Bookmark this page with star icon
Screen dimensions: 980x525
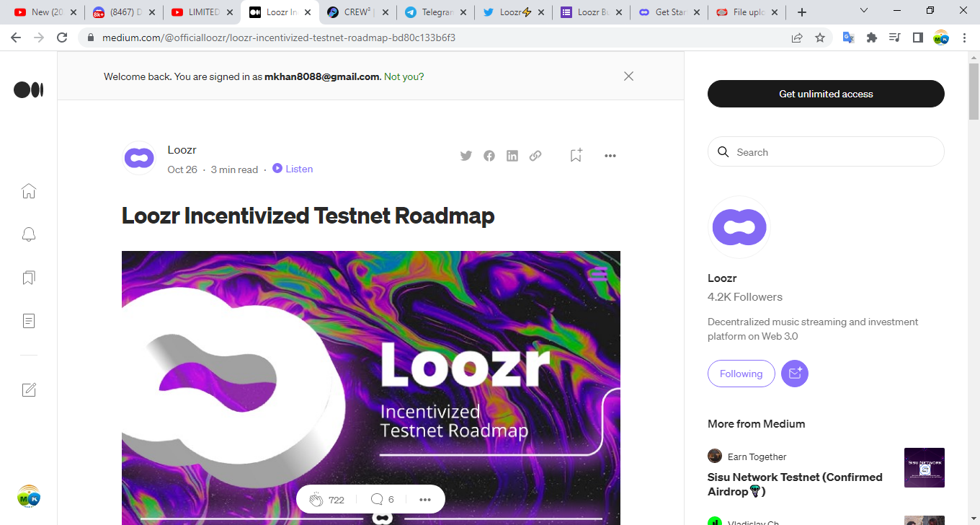pyautogui.click(x=820, y=37)
